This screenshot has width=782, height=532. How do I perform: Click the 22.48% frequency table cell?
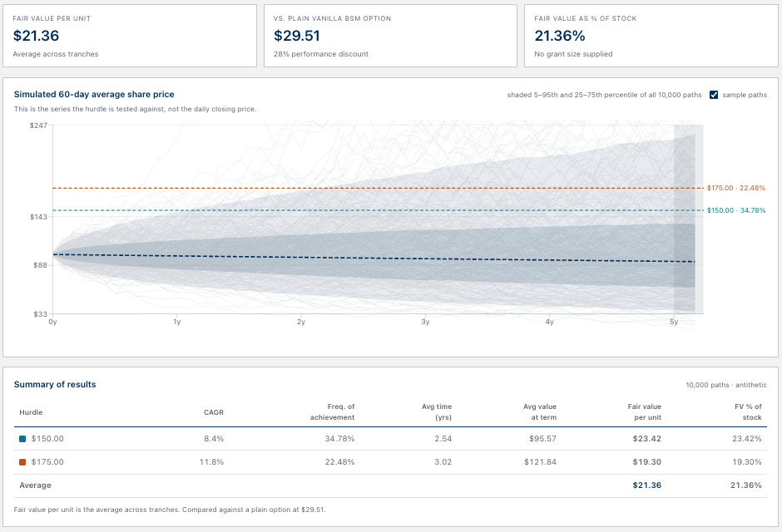pyautogui.click(x=339, y=462)
